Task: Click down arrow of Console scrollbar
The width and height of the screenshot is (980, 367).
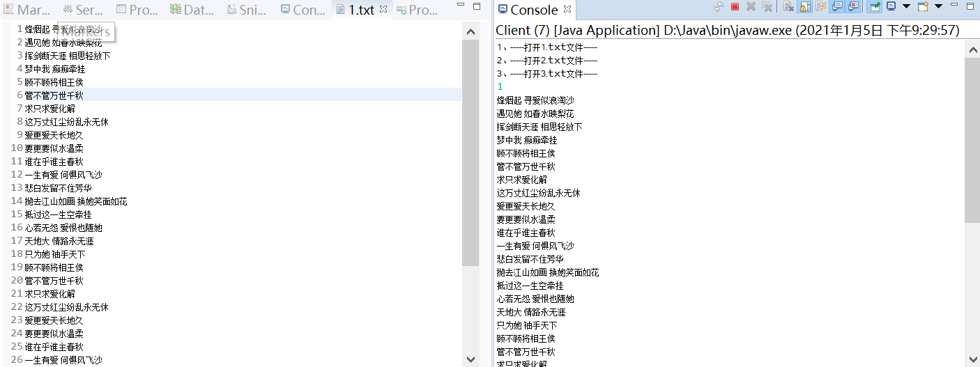Action: coord(972,359)
